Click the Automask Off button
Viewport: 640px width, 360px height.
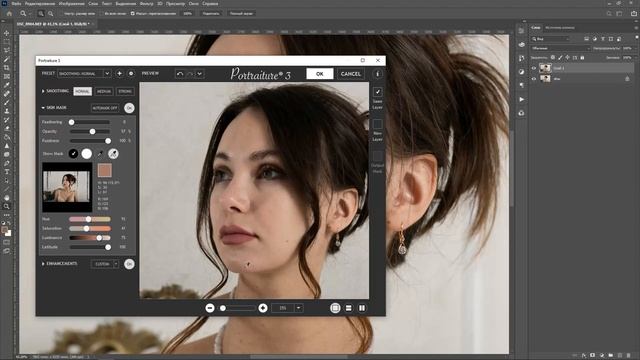[x=105, y=108]
